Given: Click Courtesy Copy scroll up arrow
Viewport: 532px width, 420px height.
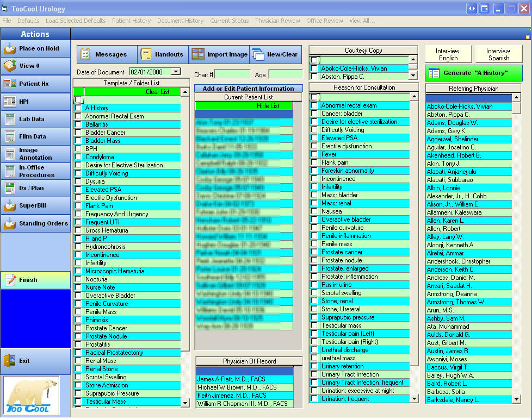Looking at the screenshot, I should point(413,59).
